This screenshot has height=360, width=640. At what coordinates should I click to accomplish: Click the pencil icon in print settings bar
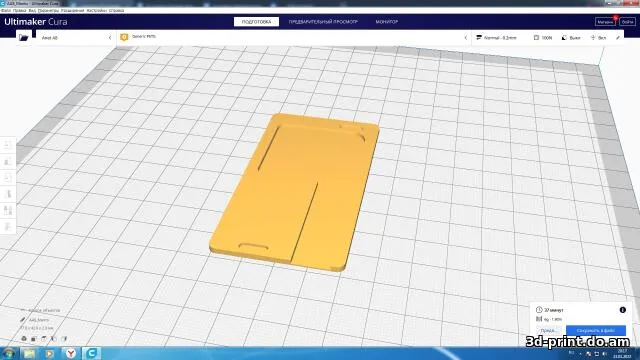[618, 38]
